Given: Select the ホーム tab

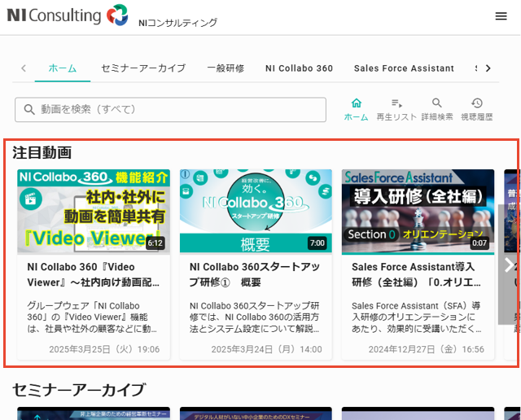Looking at the screenshot, I should [63, 68].
